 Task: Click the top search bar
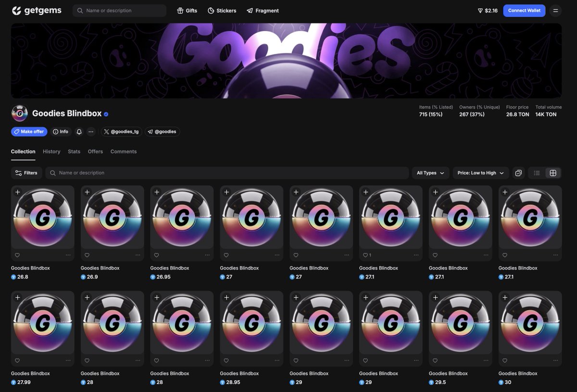119,11
